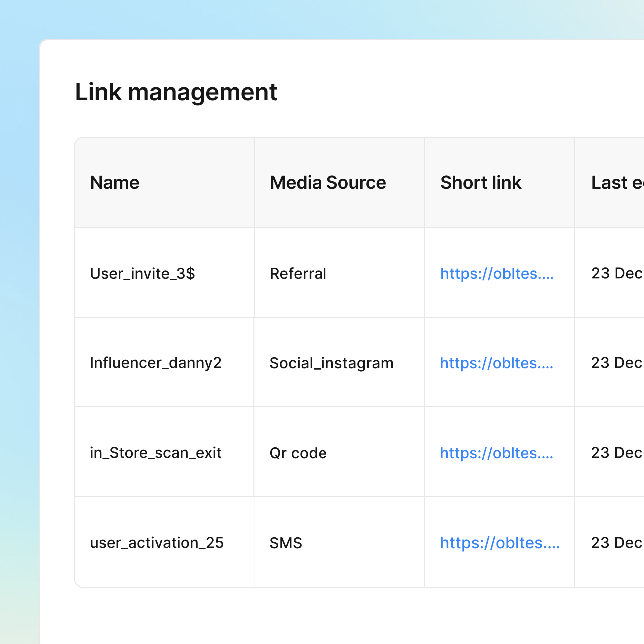
Task: Click the Qr code media source cell
Action: pos(298,453)
